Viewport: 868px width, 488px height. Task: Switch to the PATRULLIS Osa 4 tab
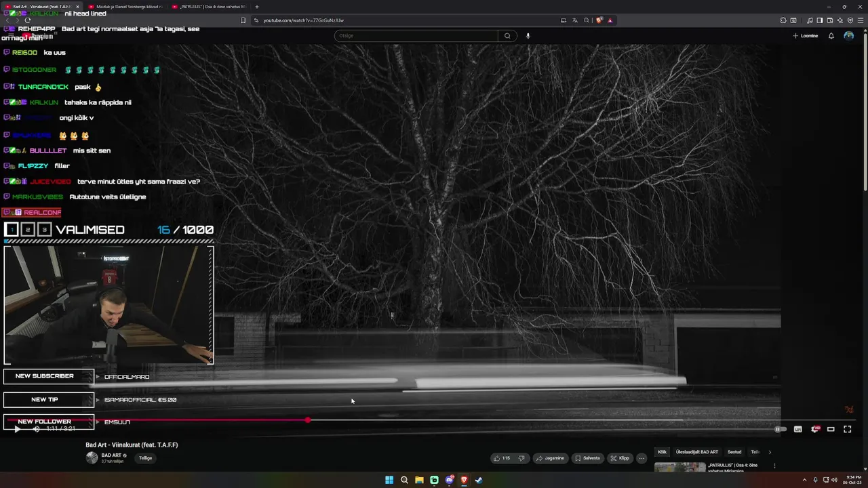click(x=209, y=7)
